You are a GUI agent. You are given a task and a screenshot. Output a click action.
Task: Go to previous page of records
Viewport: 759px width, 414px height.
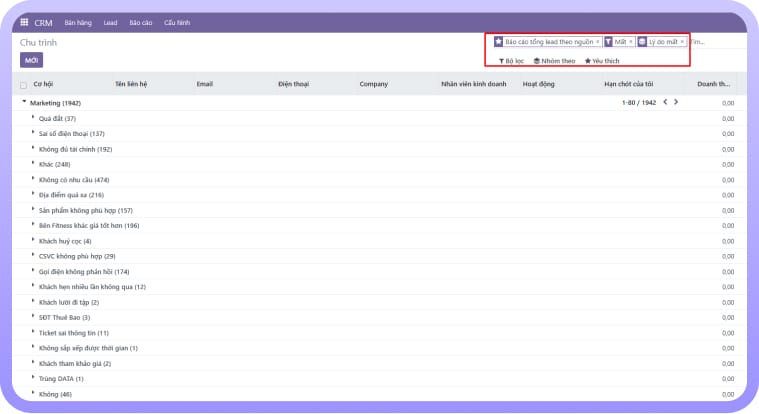coord(664,102)
